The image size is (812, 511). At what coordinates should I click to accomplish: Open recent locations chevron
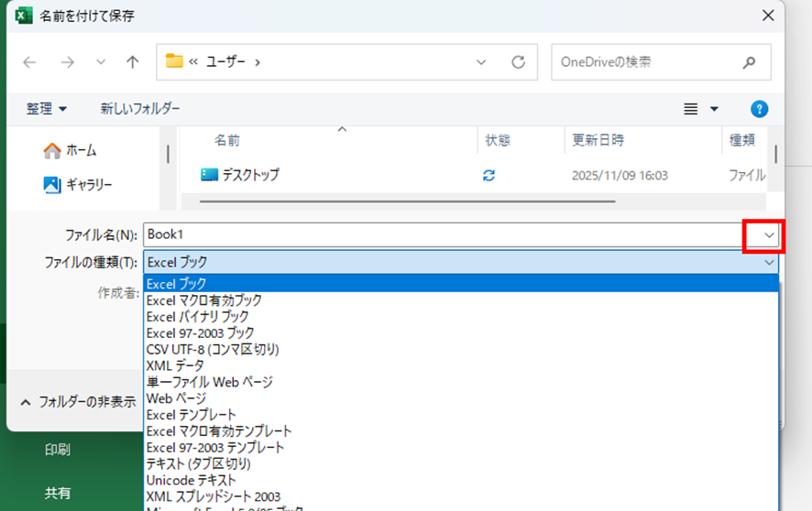click(x=101, y=62)
